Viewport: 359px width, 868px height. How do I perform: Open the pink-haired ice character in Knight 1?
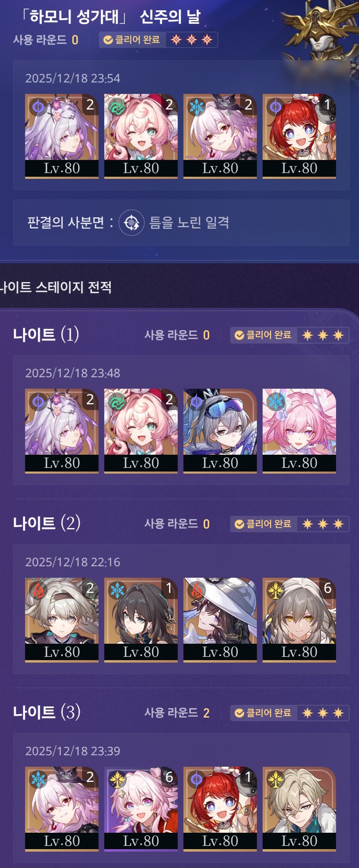tap(299, 431)
